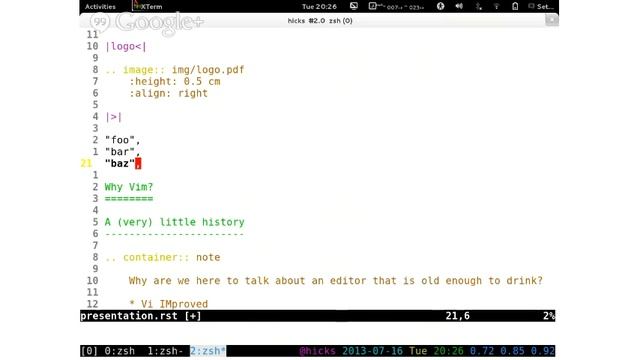
Task: Open the XTerm application menu
Action: [x=148, y=7]
